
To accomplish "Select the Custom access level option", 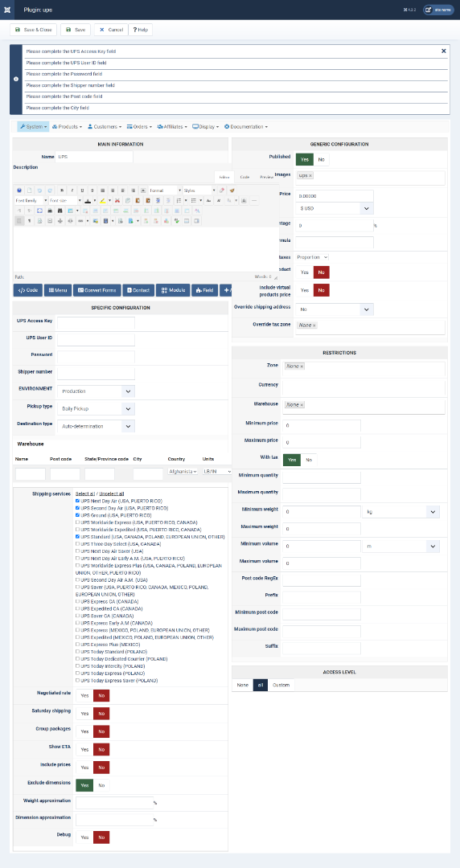I will pyautogui.click(x=281, y=686).
